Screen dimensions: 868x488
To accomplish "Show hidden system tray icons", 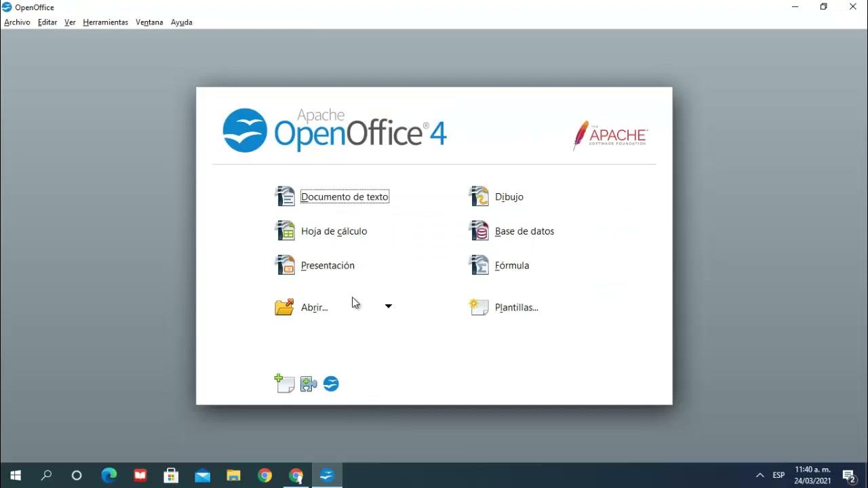I will tap(759, 475).
